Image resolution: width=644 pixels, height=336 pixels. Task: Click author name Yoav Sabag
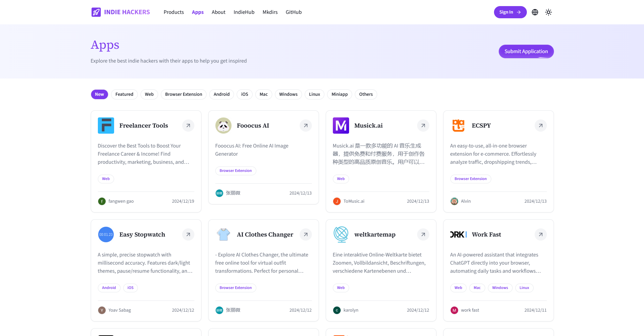(x=120, y=310)
